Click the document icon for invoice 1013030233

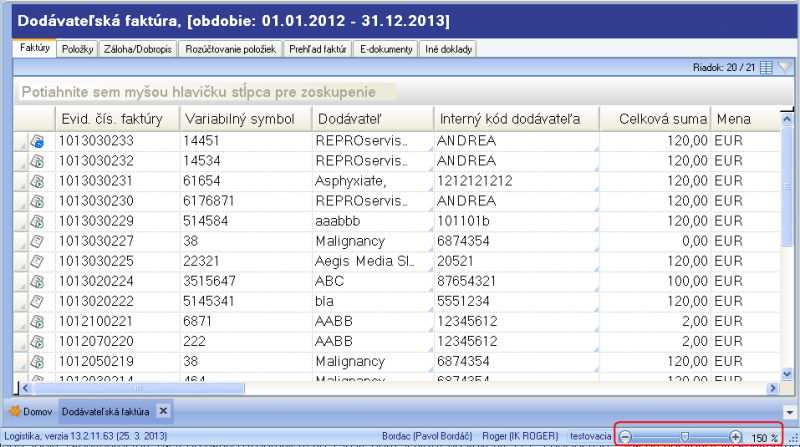pos(37,141)
